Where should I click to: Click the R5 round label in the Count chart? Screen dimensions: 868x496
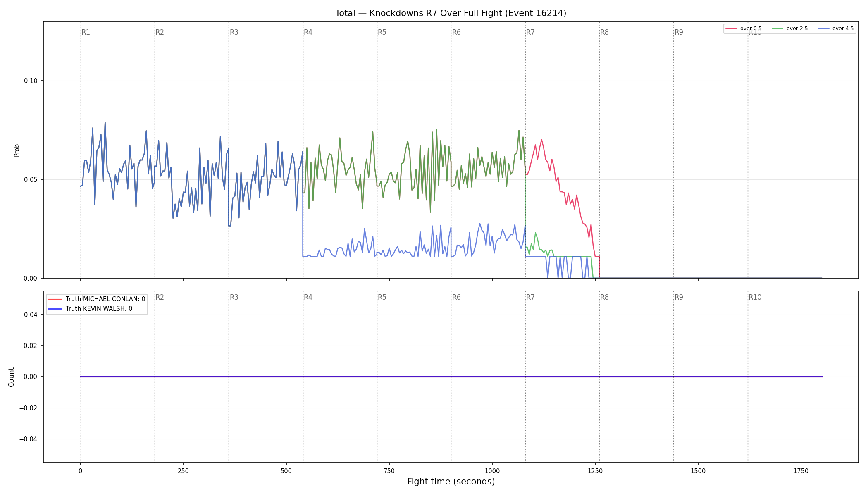pyautogui.click(x=382, y=297)
